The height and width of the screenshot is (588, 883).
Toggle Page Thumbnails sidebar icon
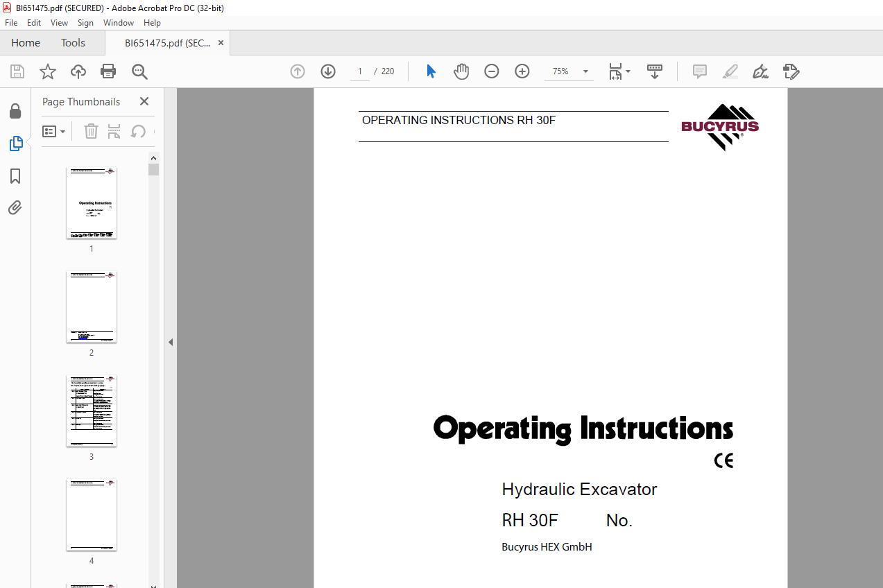click(x=15, y=144)
